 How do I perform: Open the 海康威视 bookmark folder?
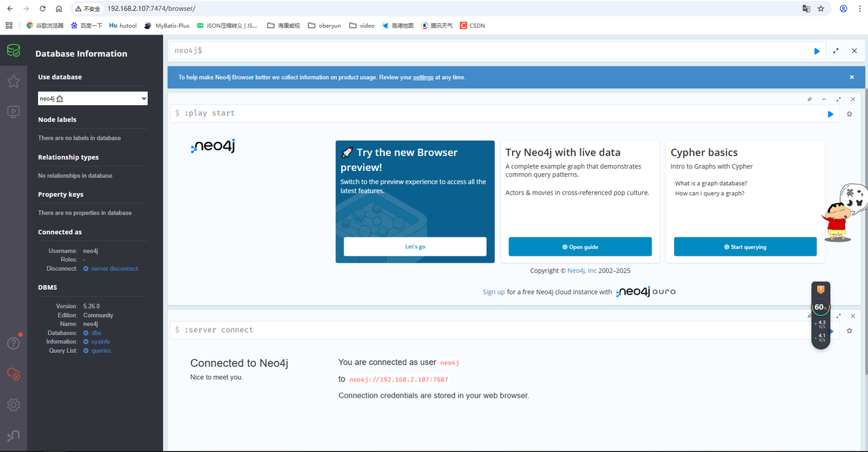(284, 25)
